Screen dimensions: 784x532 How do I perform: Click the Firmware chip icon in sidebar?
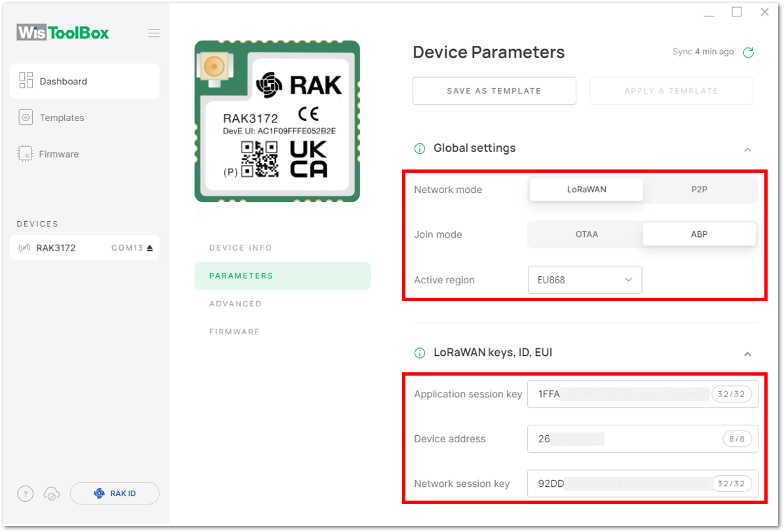(25, 154)
